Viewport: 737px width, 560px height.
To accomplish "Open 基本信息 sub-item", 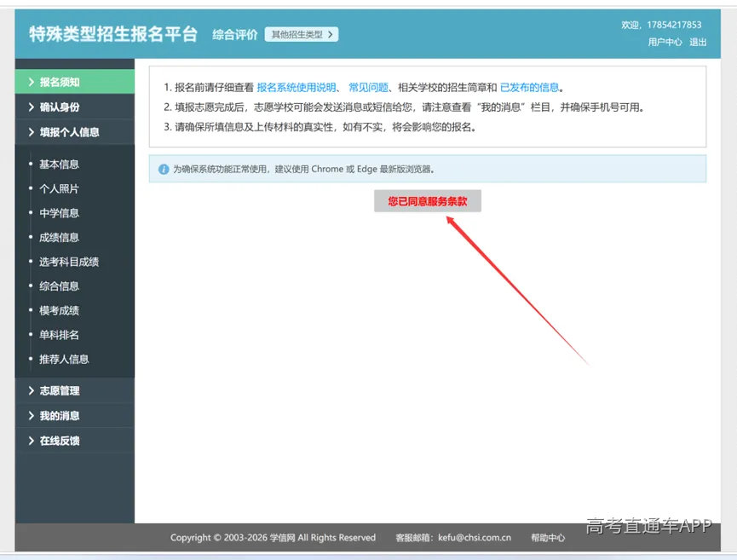I will click(59, 165).
